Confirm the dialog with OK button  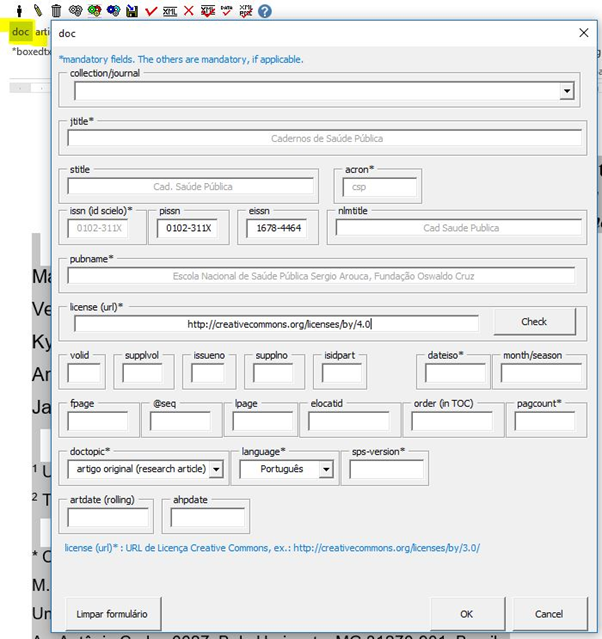pos(467,614)
